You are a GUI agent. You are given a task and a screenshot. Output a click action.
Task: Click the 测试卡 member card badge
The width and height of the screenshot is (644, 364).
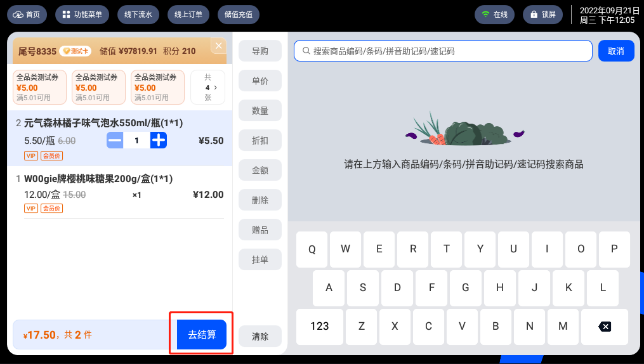click(75, 51)
